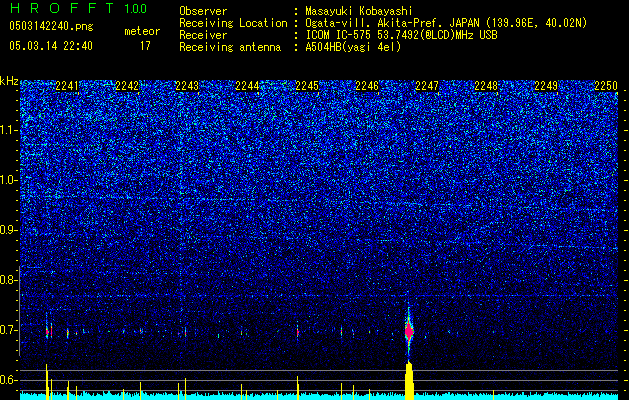Click the meteor count value 17
The height and width of the screenshot is (400, 629).
click(x=145, y=46)
